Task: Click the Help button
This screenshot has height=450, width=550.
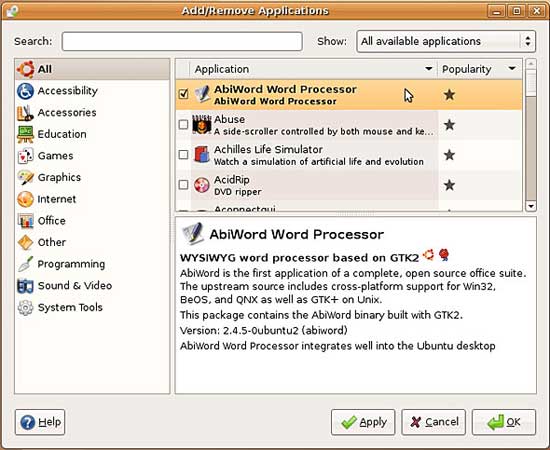Action: pyautogui.click(x=40, y=422)
